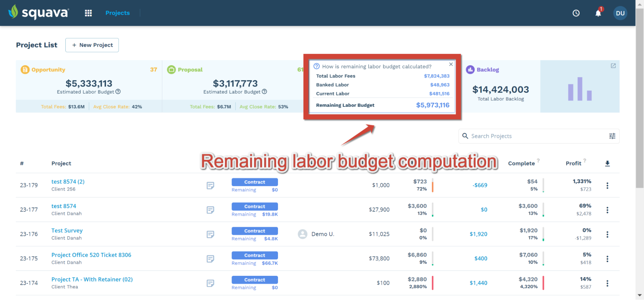Open the actions menu for test 8574
This screenshot has width=644, height=300.
[607, 210]
